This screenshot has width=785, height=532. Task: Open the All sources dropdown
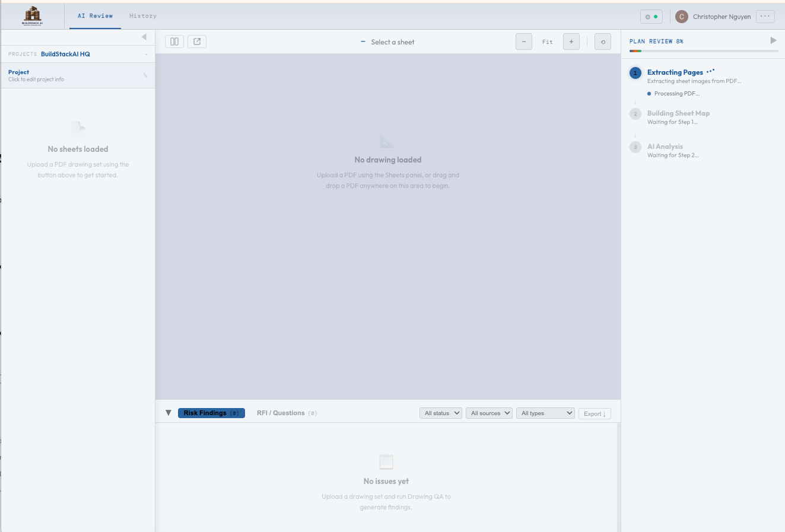coord(489,412)
